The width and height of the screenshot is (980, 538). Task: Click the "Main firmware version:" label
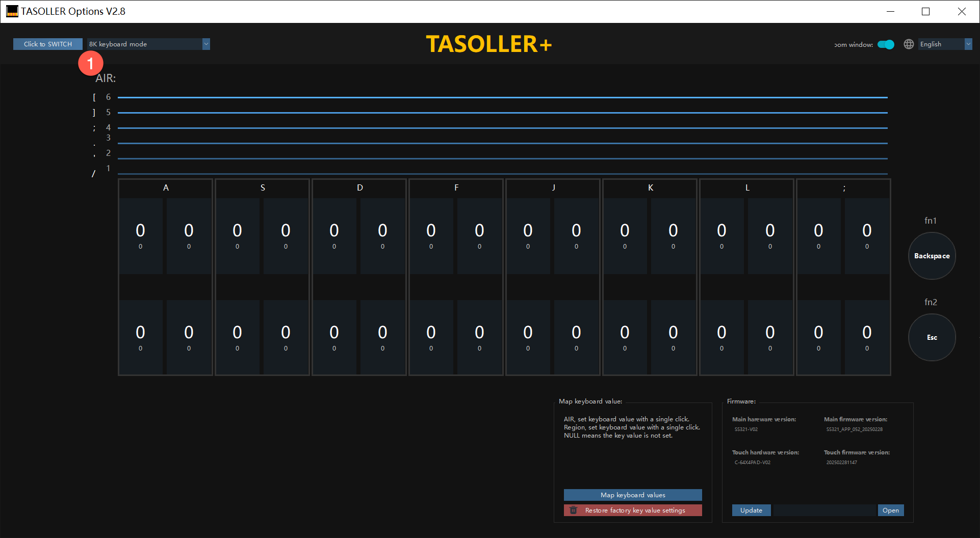click(x=856, y=419)
